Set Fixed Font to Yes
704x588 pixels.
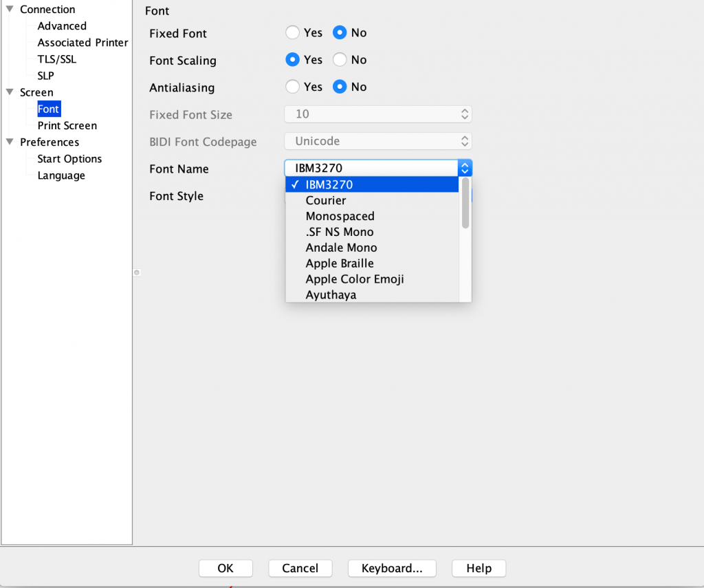click(293, 33)
